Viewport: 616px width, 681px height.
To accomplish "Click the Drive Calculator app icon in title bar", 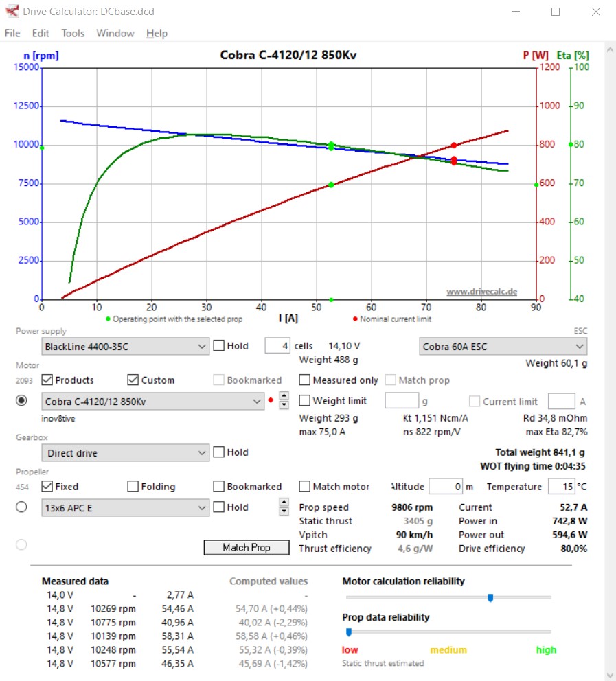I will click(12, 12).
